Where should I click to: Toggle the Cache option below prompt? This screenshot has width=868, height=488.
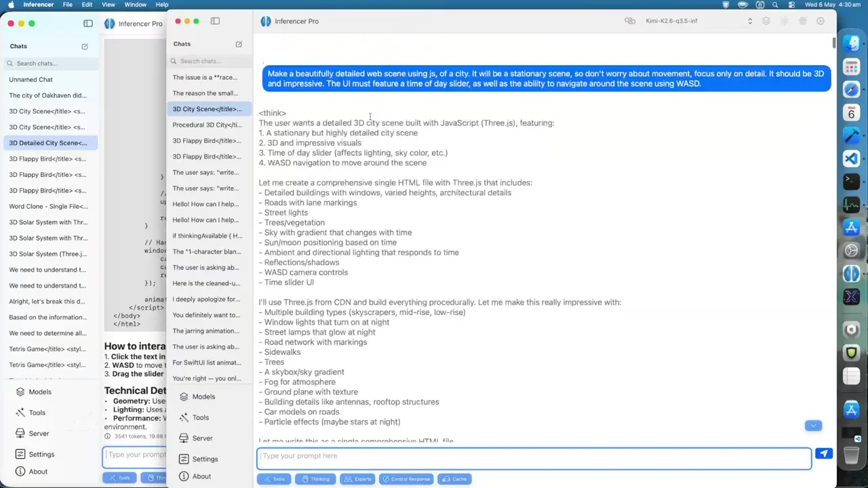(454, 479)
